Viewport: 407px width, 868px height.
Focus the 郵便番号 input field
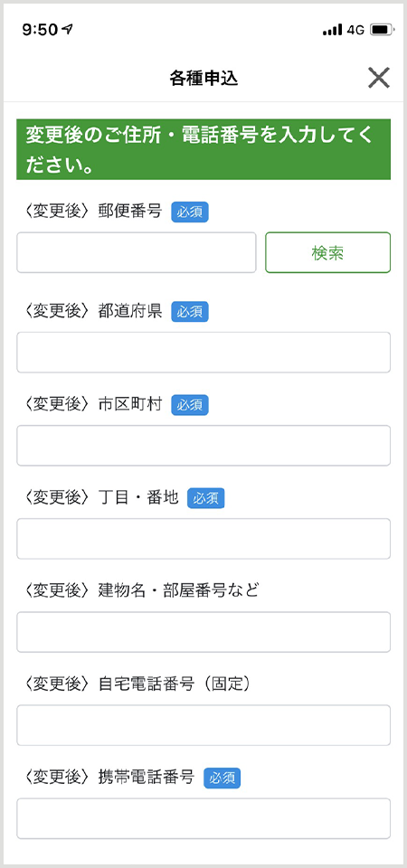point(137,252)
